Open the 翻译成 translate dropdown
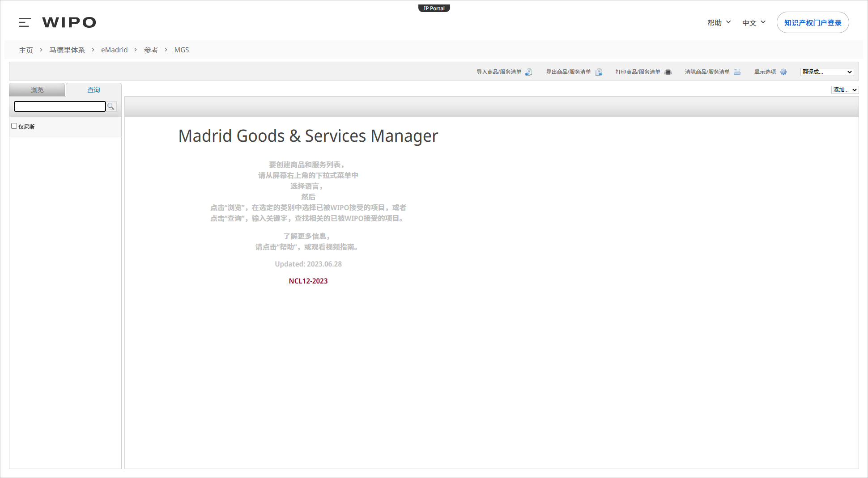 827,72
